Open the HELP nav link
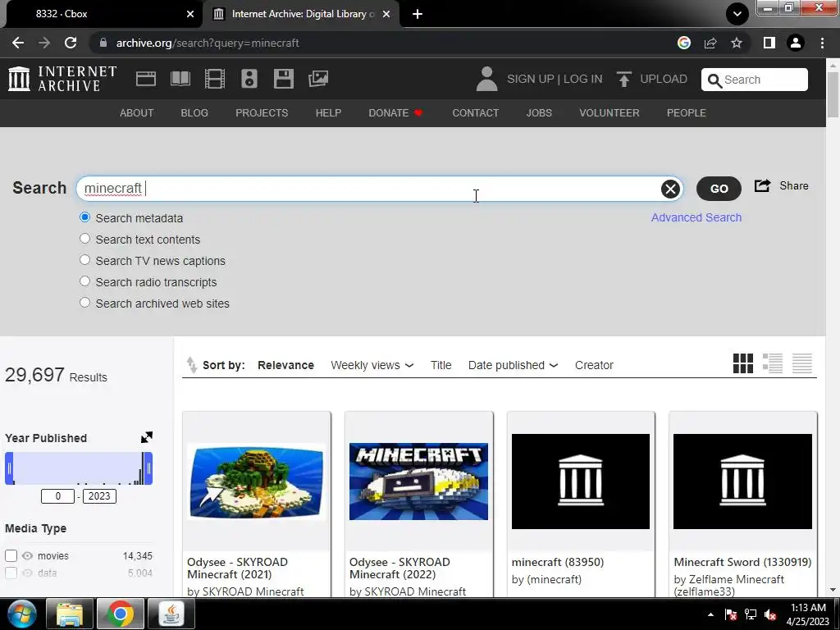 328,113
